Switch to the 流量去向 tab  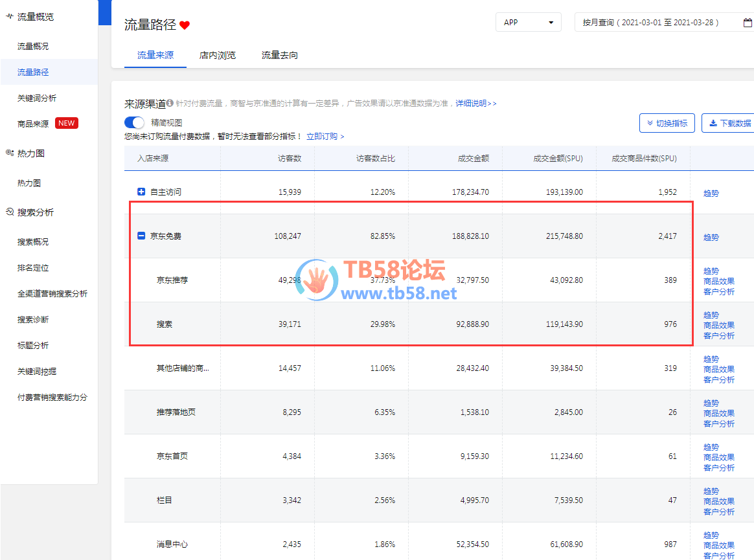point(280,55)
